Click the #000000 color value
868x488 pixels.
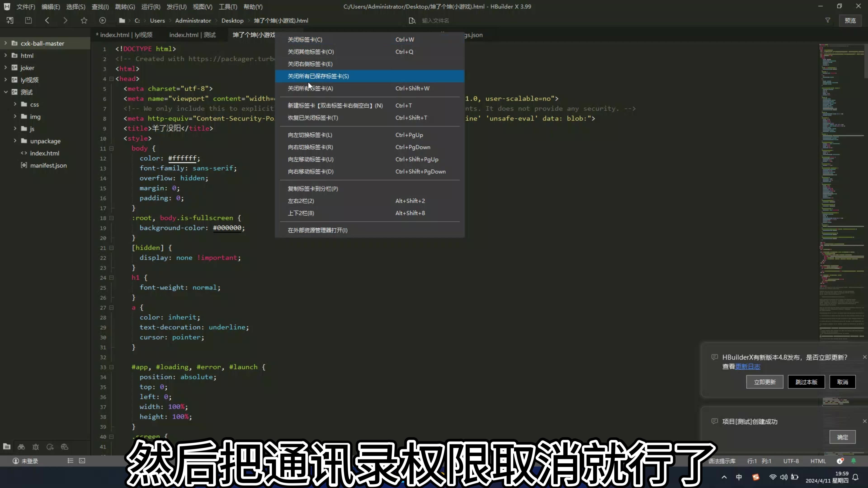227,228
